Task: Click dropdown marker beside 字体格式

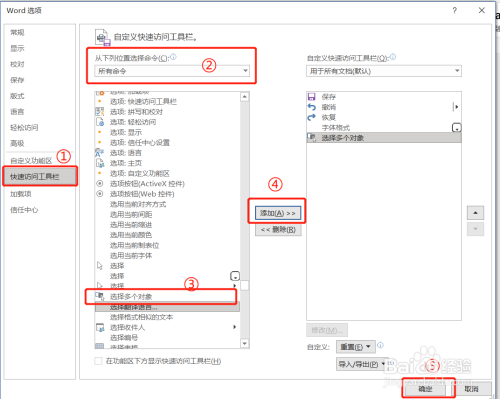Action: (x=457, y=128)
